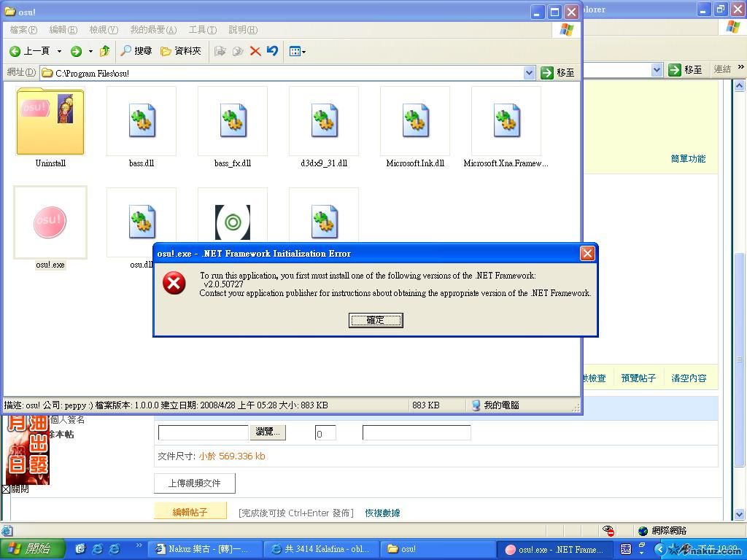Click the blue Undo arrow icon
The width and height of the screenshot is (747, 560).
coord(273,50)
